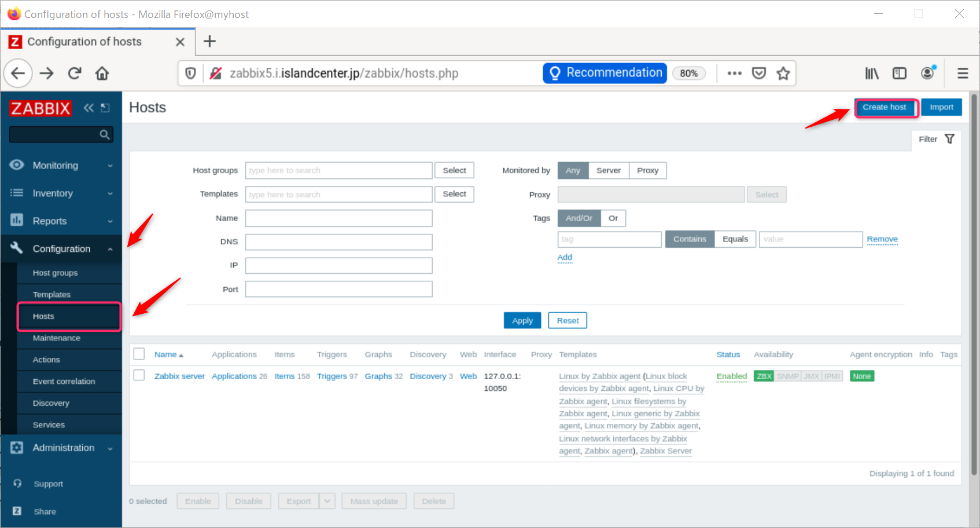Viewport: 980px width, 528px height.
Task: Go to Firefox home page
Action: [102, 74]
